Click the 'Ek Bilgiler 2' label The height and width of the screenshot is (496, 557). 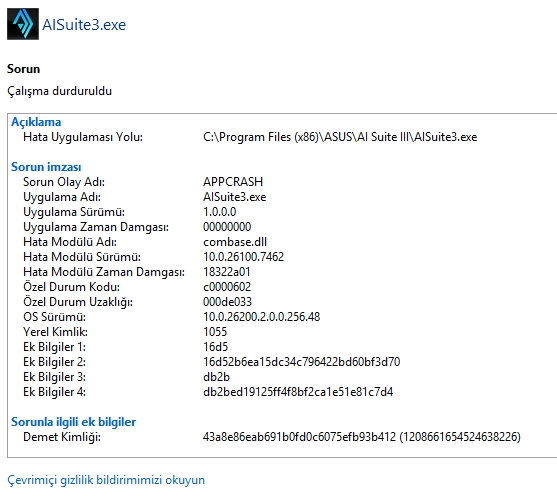pos(54,362)
